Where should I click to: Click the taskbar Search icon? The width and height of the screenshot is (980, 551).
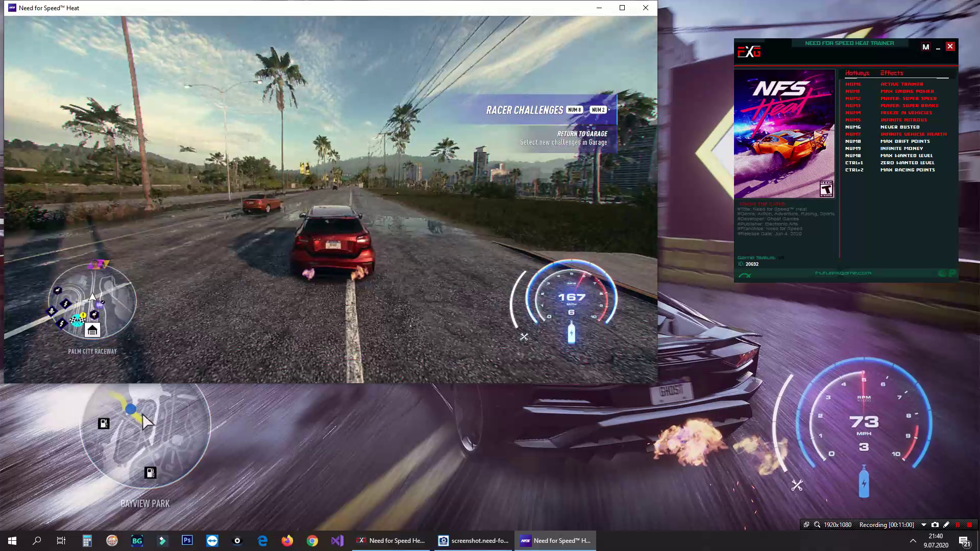click(x=37, y=540)
